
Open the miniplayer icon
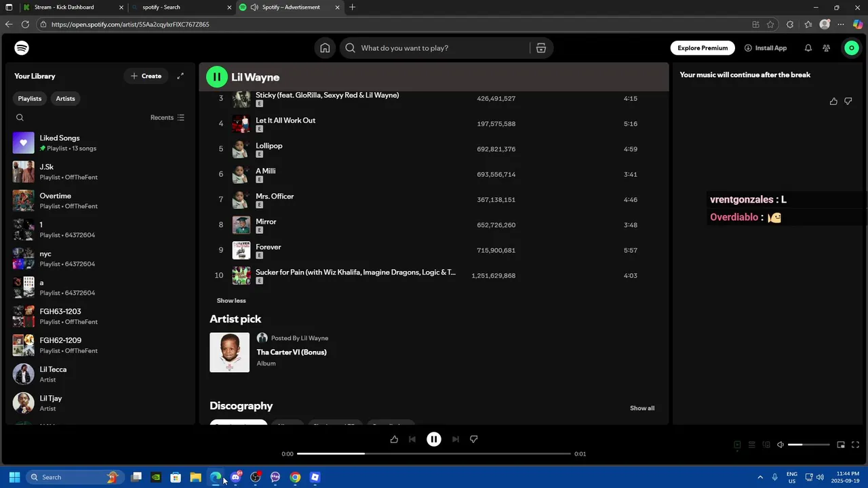841,445
